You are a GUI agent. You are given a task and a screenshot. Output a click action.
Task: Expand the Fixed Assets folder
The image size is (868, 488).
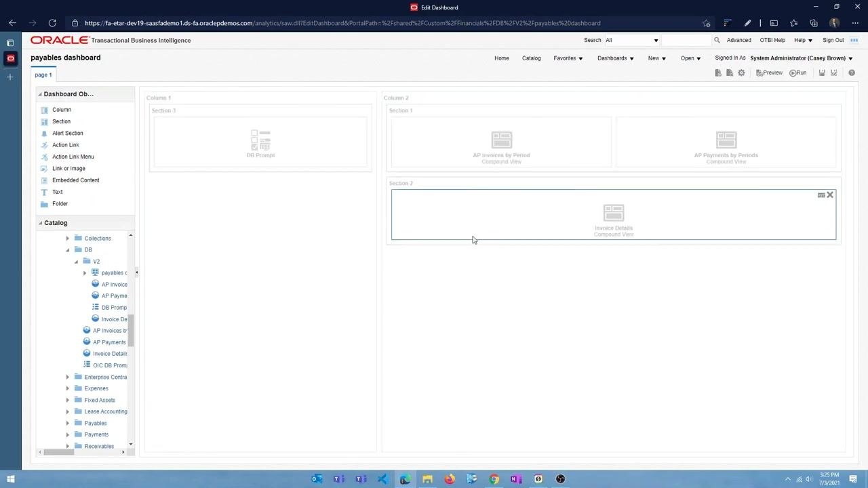click(x=68, y=401)
